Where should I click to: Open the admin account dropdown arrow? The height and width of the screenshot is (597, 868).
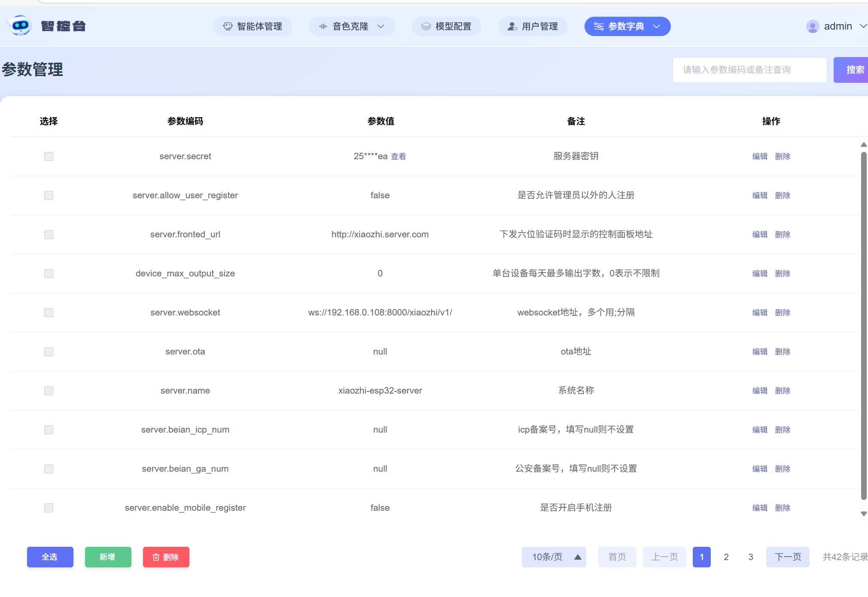(x=862, y=26)
